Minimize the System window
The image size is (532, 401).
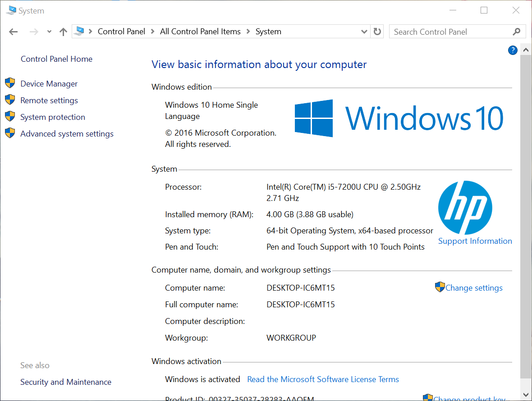tap(453, 10)
